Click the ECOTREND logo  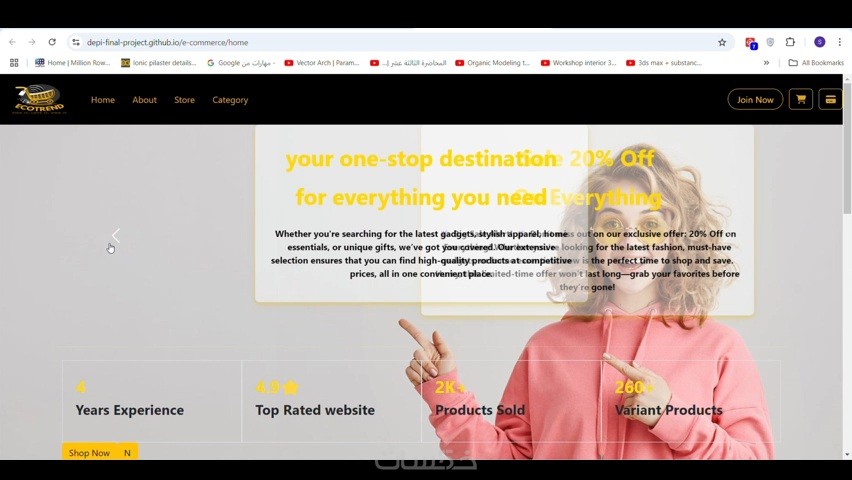click(x=39, y=99)
